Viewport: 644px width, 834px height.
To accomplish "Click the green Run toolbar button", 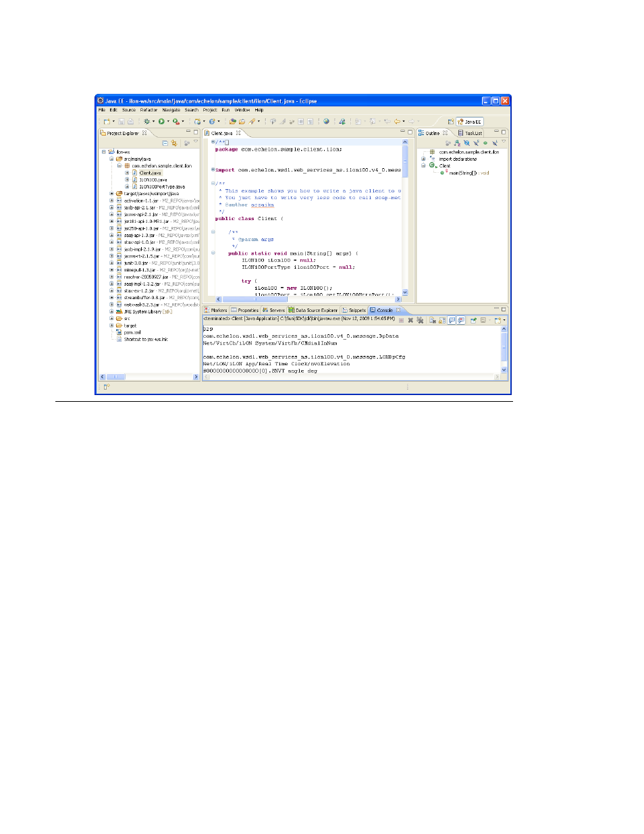I will pos(161,122).
